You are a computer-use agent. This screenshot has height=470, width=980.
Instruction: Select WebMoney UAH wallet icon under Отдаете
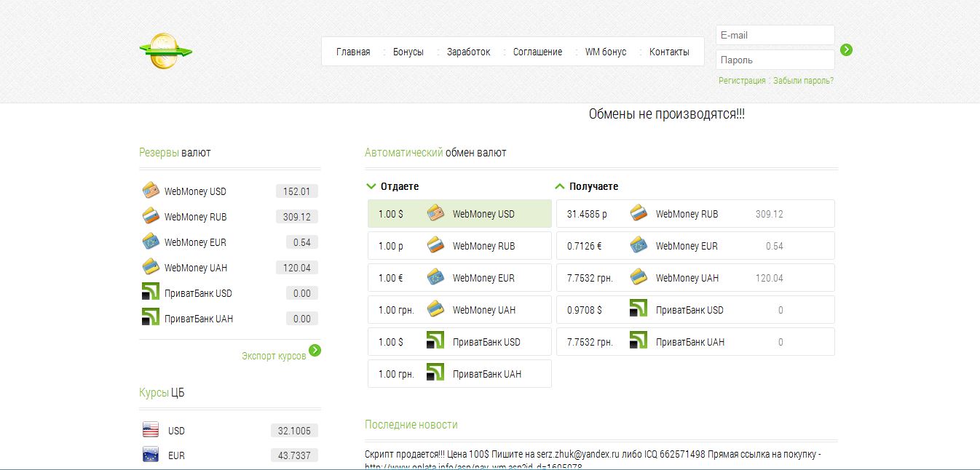tap(435, 309)
